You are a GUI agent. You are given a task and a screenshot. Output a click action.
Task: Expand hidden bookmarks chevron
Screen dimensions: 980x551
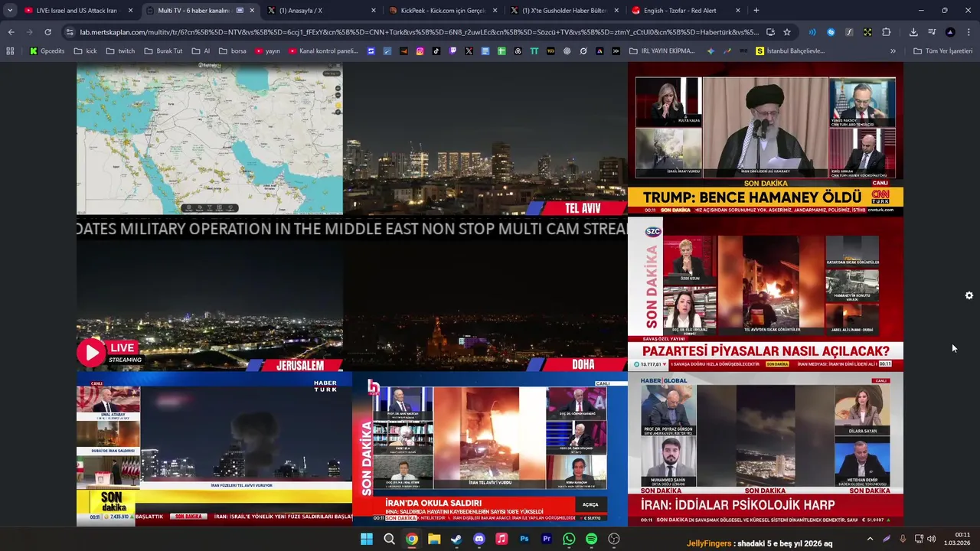click(893, 51)
